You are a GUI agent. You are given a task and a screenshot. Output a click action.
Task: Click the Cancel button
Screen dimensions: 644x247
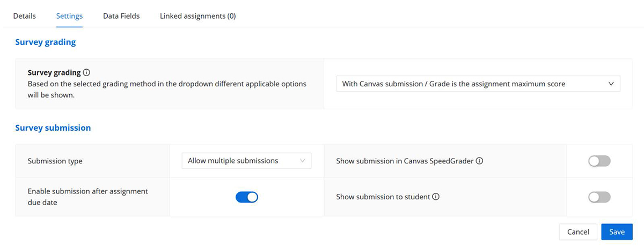pos(578,232)
